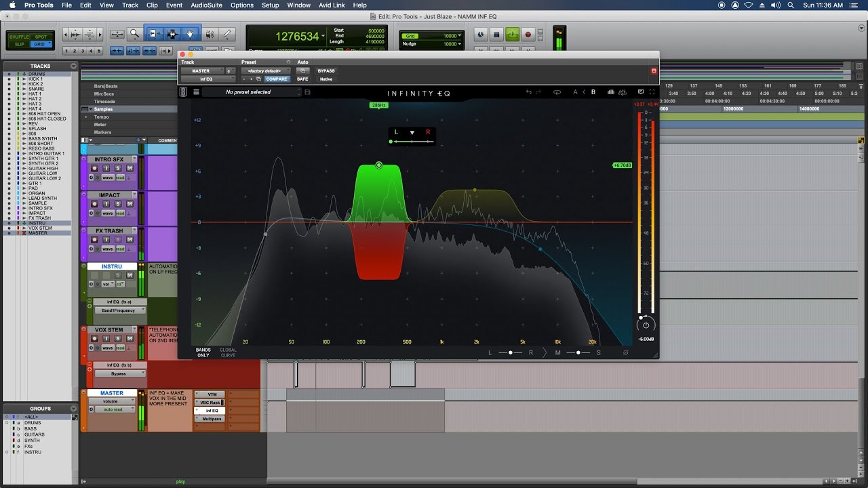Open the AudioSuite menu
This screenshot has width=868, height=488.
[206, 5]
